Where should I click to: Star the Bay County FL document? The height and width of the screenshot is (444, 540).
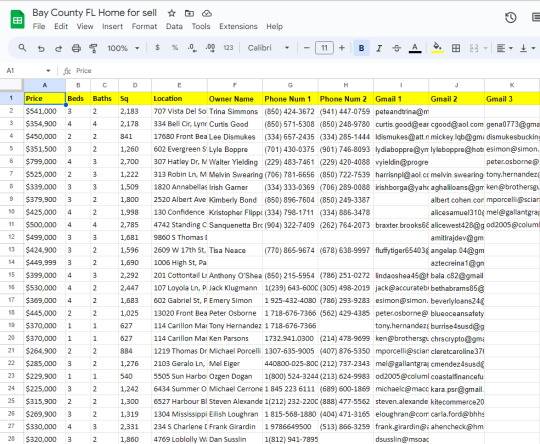(172, 13)
